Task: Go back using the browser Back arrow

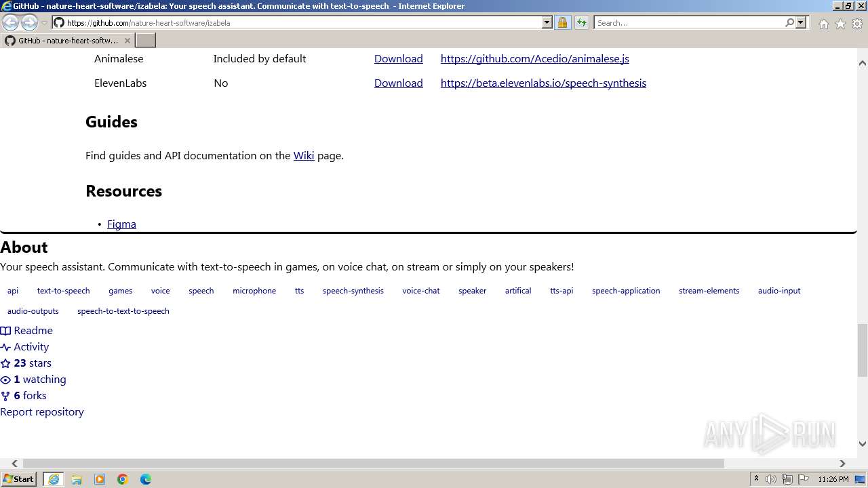Action: pyautogui.click(x=11, y=22)
